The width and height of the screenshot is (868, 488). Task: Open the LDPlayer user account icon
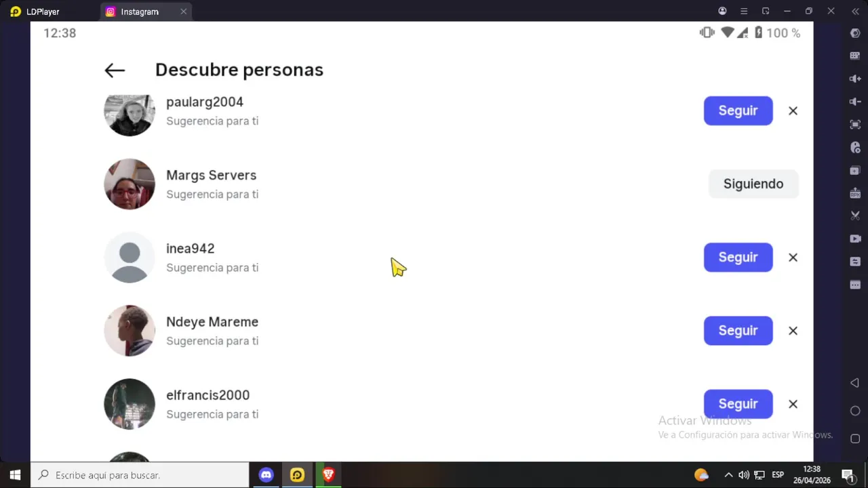tap(722, 11)
